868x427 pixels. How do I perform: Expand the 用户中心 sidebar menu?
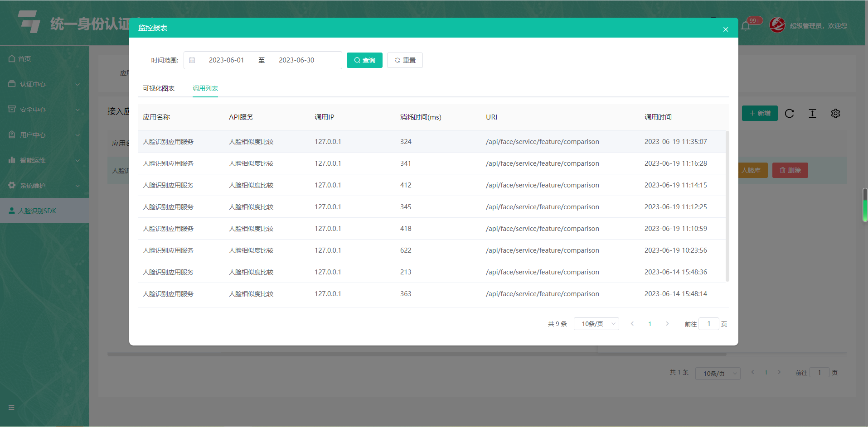[44, 135]
